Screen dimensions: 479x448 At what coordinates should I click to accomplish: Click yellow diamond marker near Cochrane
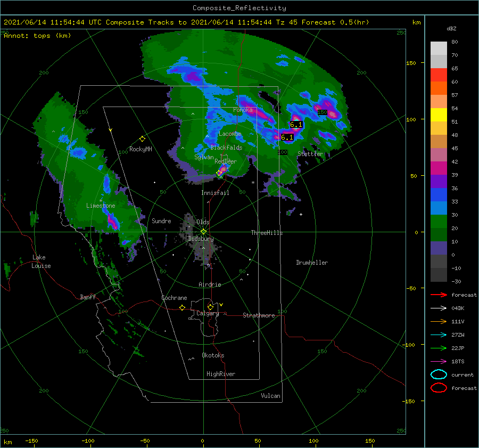point(182,307)
